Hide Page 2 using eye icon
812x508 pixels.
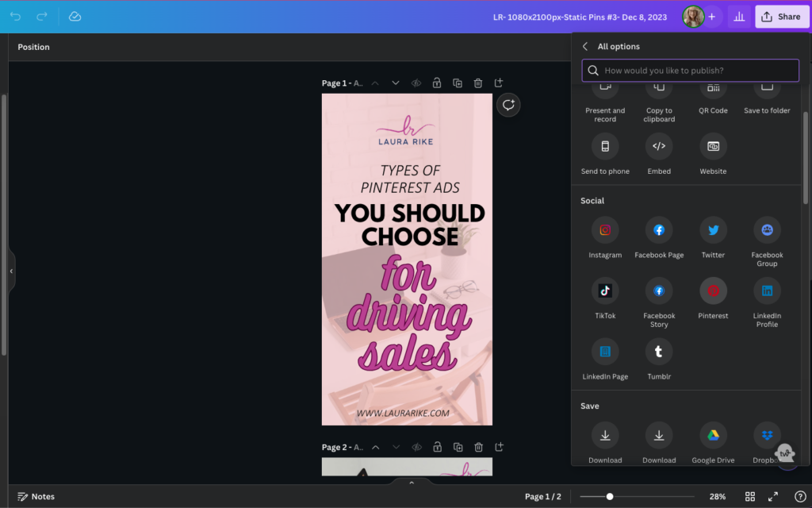click(x=417, y=447)
